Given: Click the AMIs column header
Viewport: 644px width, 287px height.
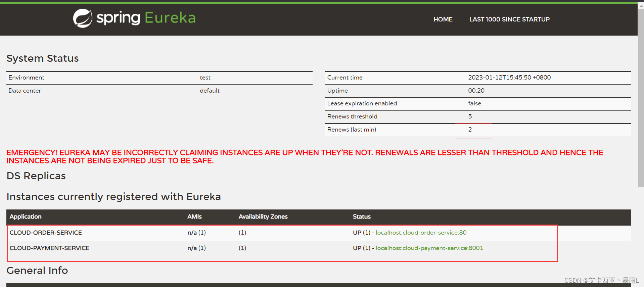Looking at the screenshot, I should (x=194, y=217).
